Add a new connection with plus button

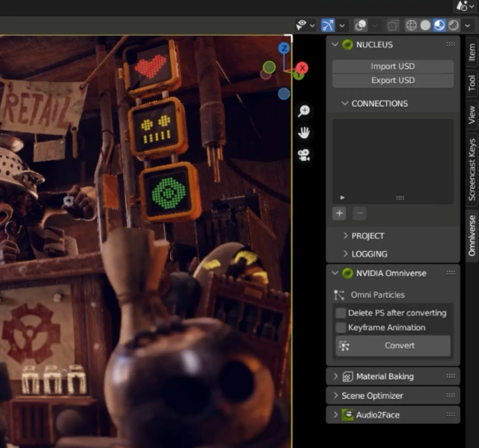339,213
